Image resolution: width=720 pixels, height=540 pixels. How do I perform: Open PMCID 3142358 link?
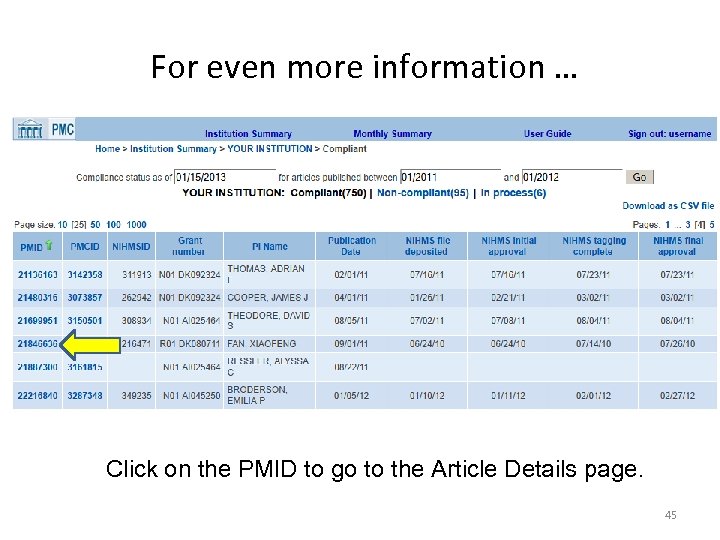[x=85, y=275]
